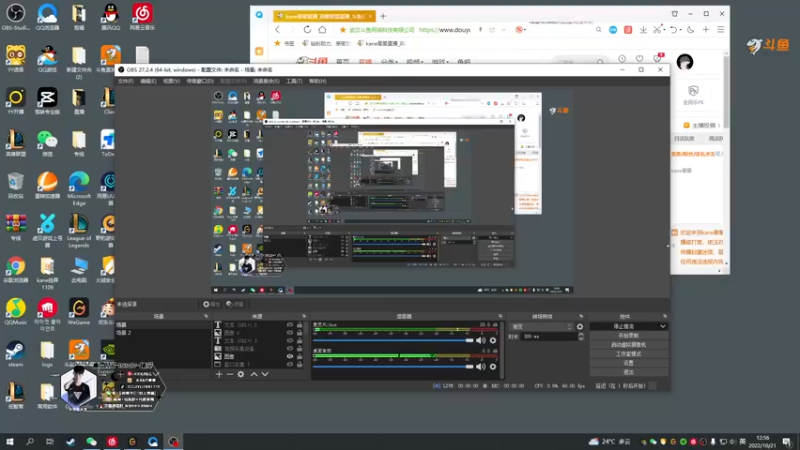800x450 pixels.
Task: Move selected OBS source up with the arrow
Action: (254, 374)
